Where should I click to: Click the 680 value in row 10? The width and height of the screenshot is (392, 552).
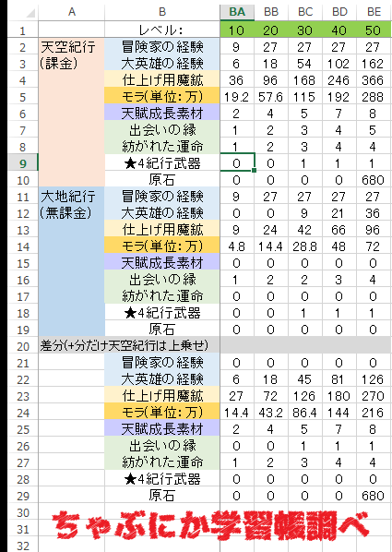click(374, 180)
